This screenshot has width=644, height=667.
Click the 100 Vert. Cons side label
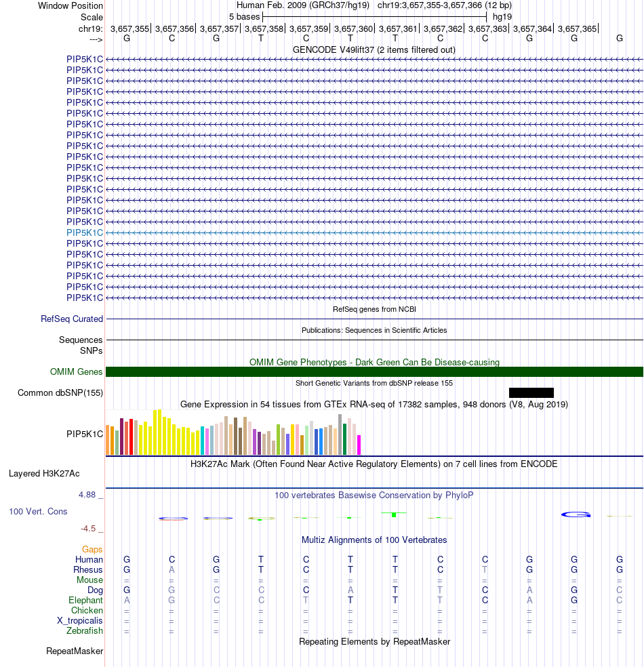[x=38, y=512]
